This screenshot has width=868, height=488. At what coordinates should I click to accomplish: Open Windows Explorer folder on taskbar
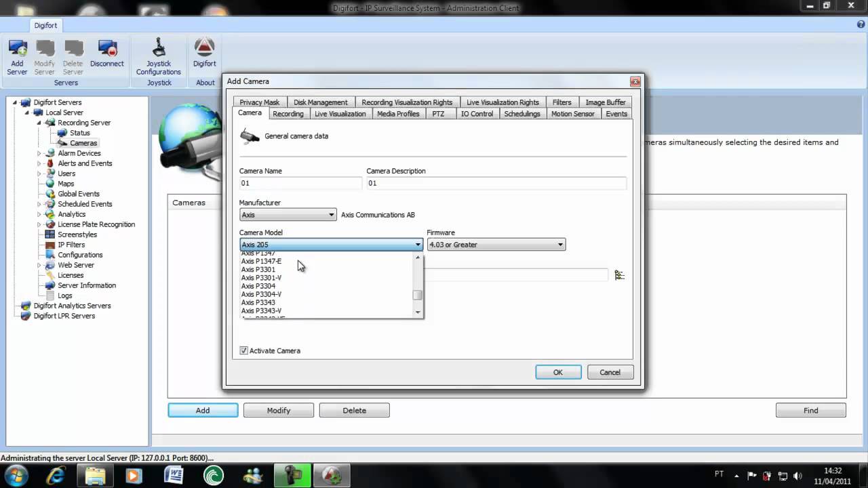tap(96, 476)
